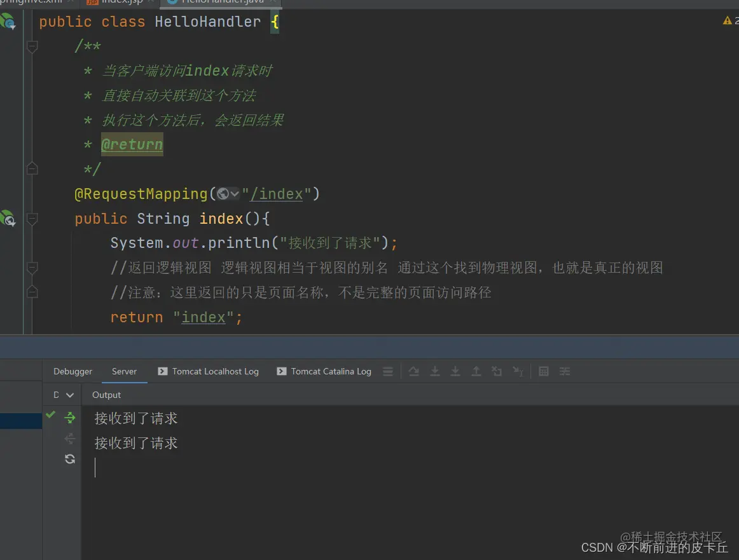Select the highlighted row in left debug panel

21,421
